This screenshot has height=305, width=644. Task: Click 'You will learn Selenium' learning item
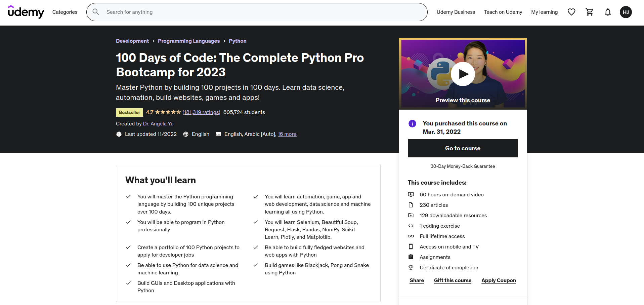point(311,230)
